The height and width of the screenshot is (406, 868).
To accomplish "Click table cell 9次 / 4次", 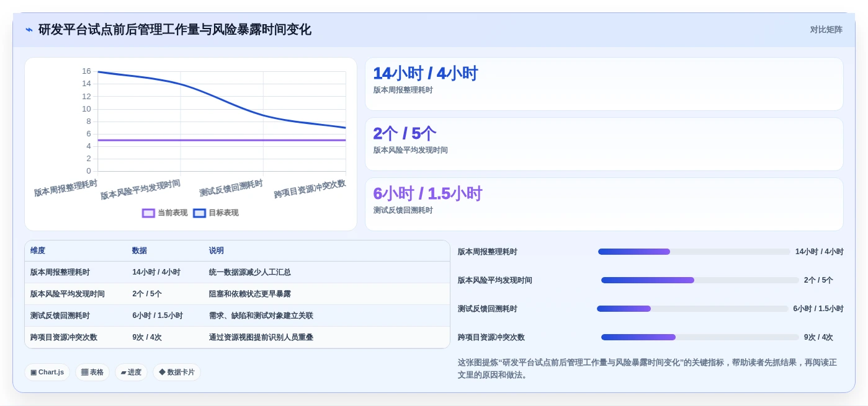I will click(147, 337).
